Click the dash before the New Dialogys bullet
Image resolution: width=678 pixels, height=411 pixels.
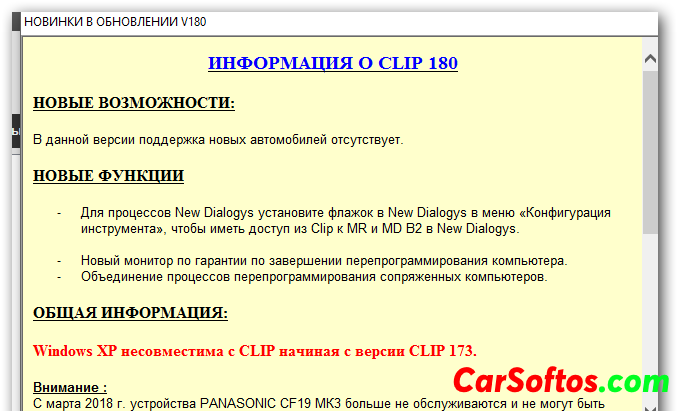click(59, 213)
